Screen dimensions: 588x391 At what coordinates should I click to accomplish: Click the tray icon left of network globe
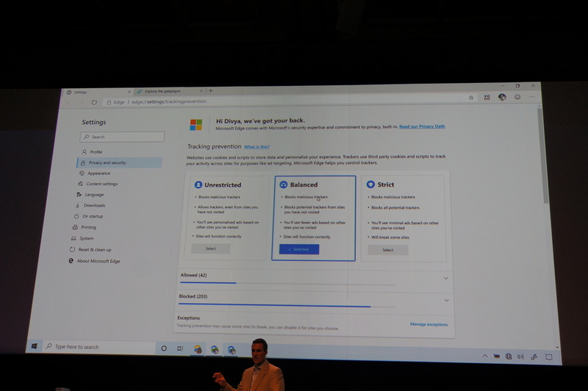[x=497, y=356]
